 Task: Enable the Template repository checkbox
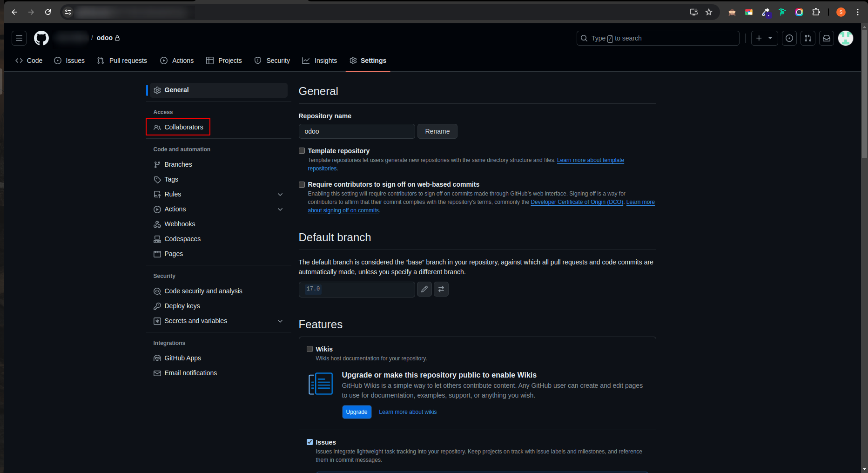pos(302,151)
